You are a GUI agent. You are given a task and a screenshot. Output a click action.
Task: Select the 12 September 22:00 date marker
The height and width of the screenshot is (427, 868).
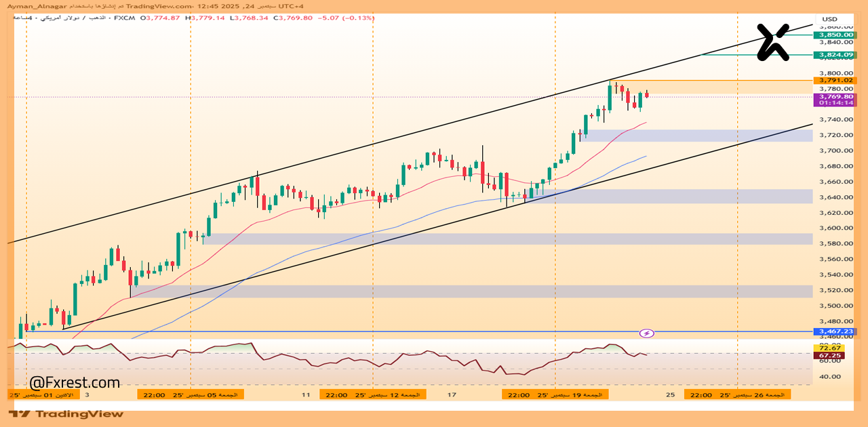[372, 394]
